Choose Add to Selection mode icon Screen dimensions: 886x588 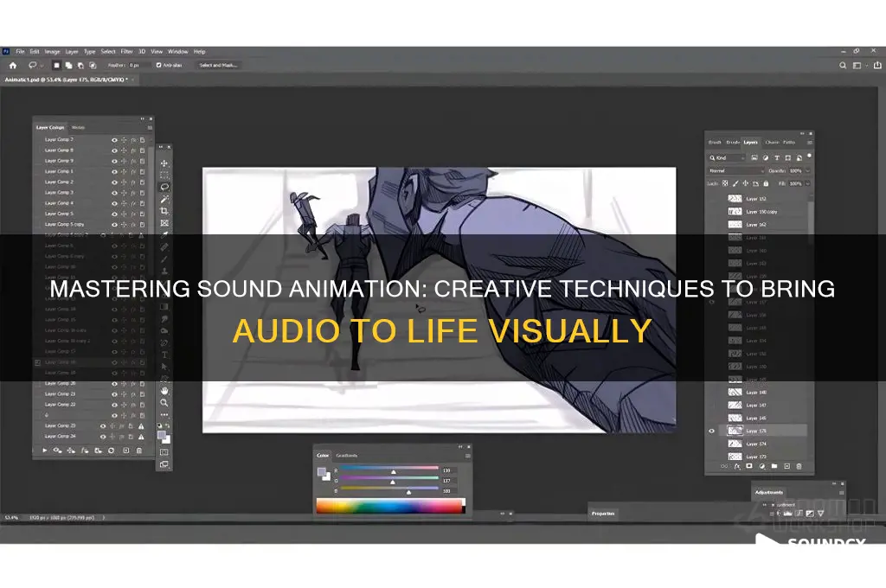(68, 66)
